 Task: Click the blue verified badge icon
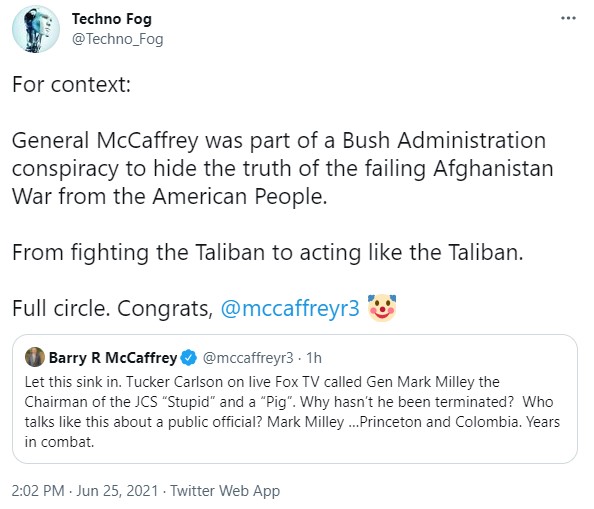[x=189, y=358]
